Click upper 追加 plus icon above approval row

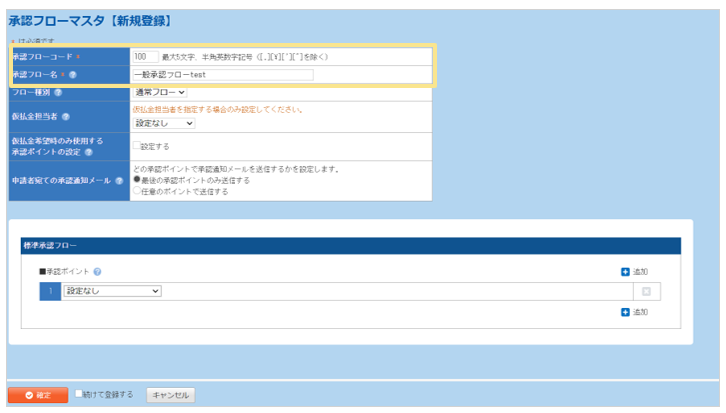625,272
